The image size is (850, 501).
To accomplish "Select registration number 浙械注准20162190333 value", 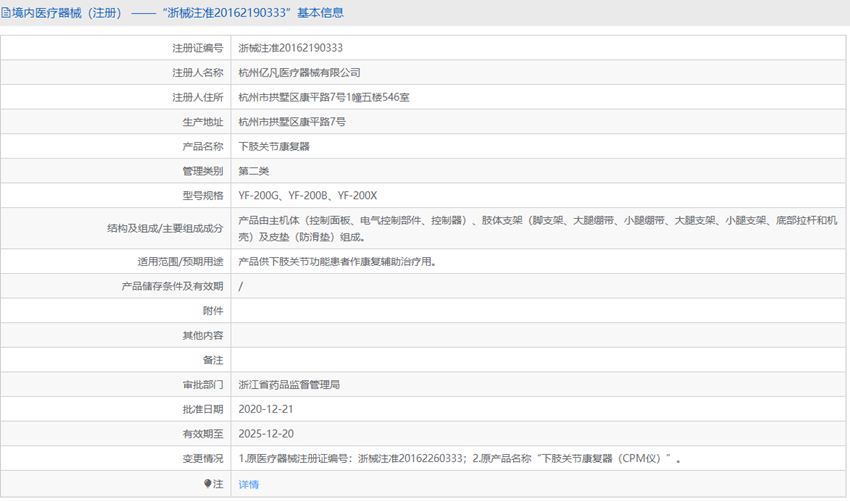I will (x=291, y=48).
